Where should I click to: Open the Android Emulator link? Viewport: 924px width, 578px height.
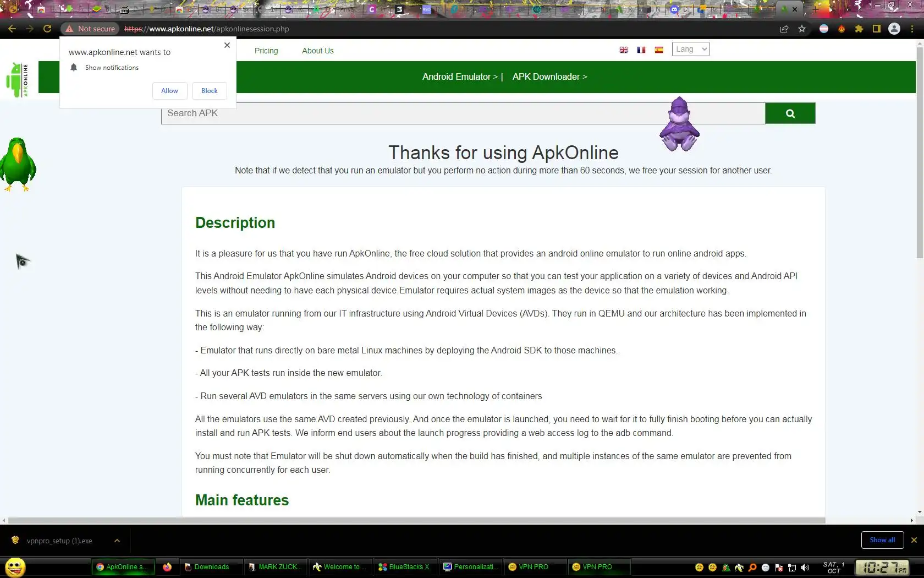(460, 77)
